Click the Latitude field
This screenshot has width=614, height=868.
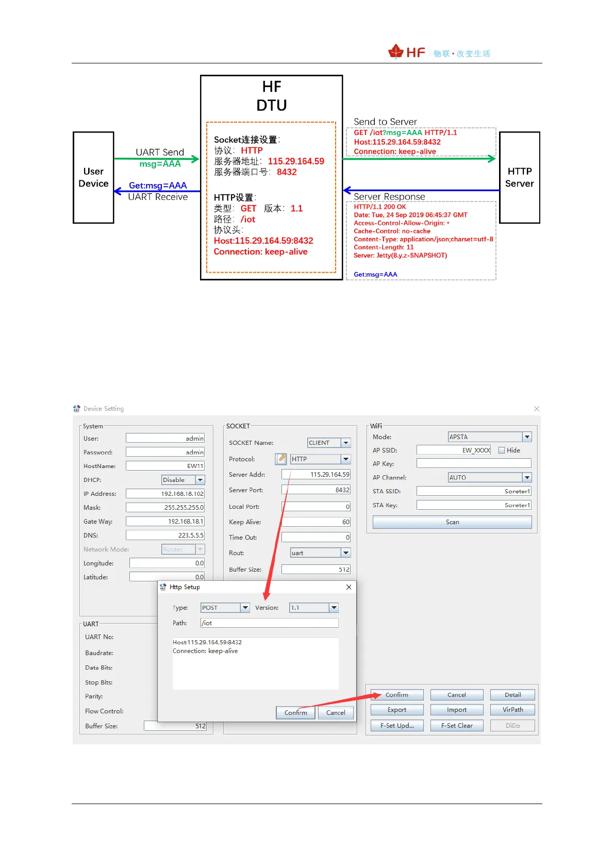(167, 577)
